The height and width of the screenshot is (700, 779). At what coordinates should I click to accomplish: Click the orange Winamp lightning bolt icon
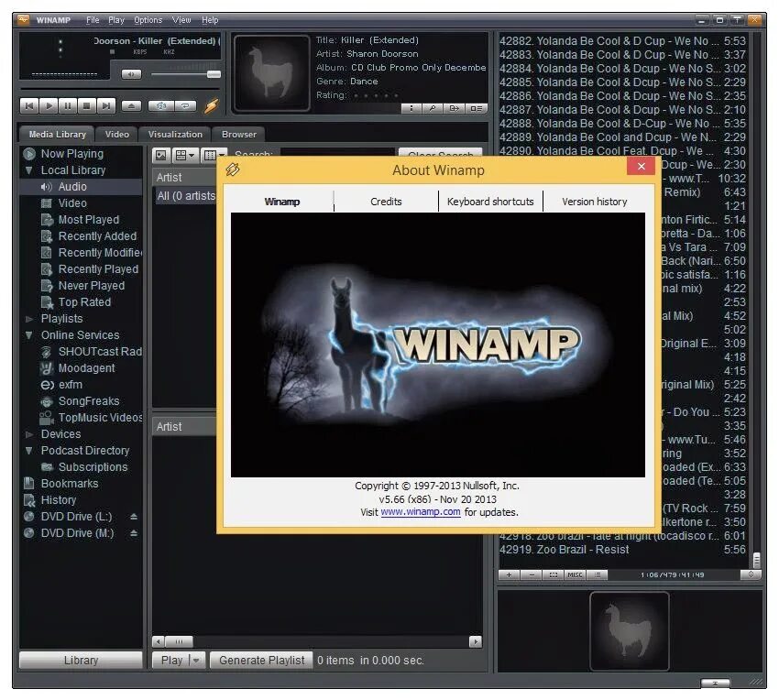[212, 105]
